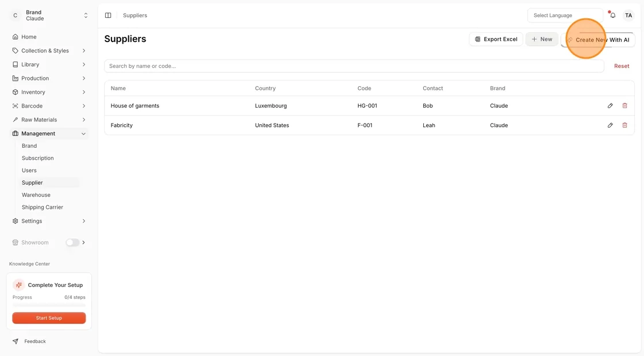Select the Supplier menu item

32,183
